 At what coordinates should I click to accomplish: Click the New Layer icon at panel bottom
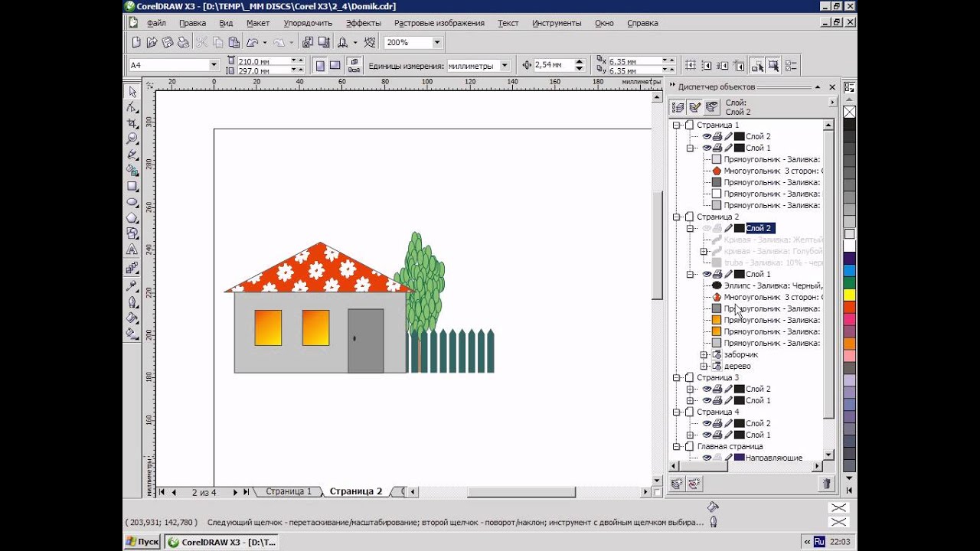(x=677, y=484)
